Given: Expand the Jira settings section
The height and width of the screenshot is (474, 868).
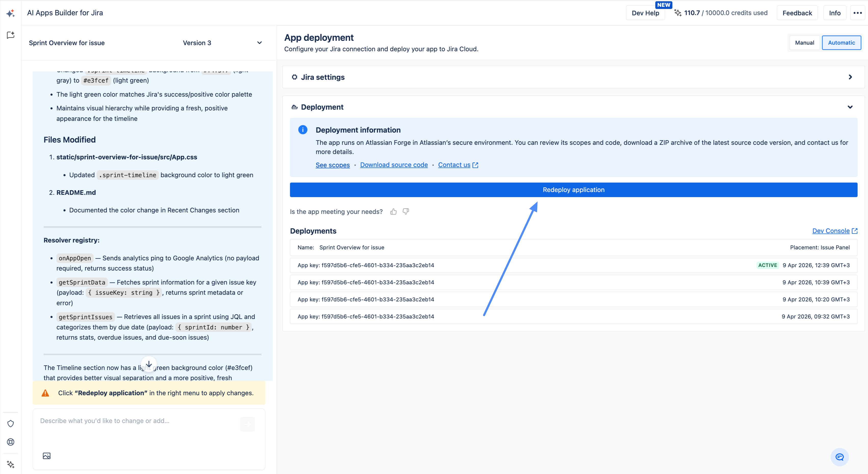Looking at the screenshot, I should [850, 77].
